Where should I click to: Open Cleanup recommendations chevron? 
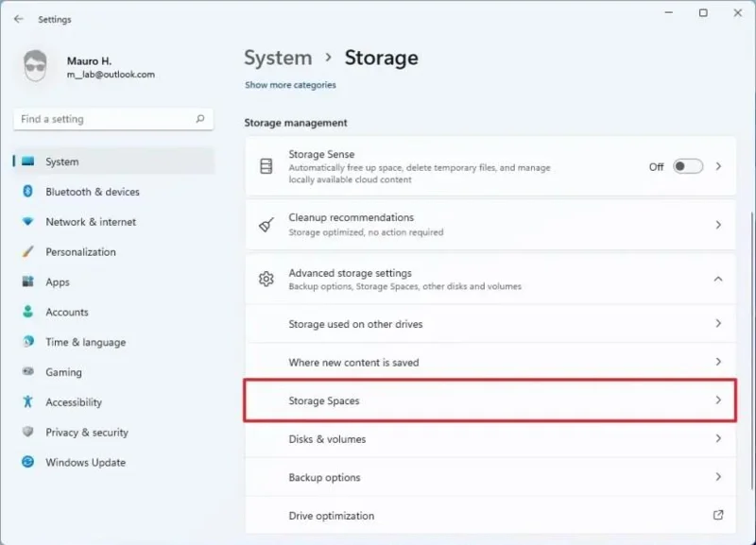[x=718, y=225]
